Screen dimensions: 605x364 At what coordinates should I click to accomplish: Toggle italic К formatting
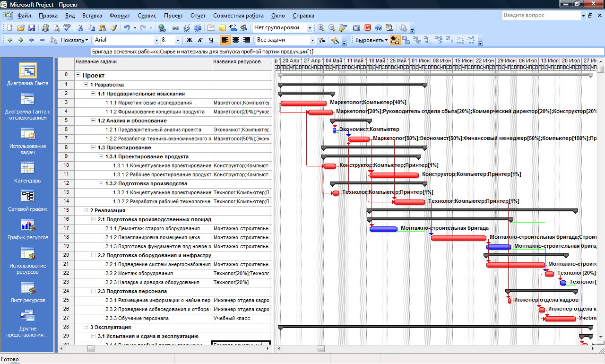[x=200, y=40]
